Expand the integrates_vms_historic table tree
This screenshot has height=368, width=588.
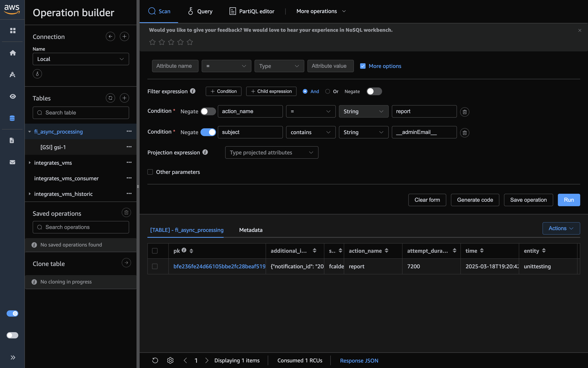coord(30,194)
